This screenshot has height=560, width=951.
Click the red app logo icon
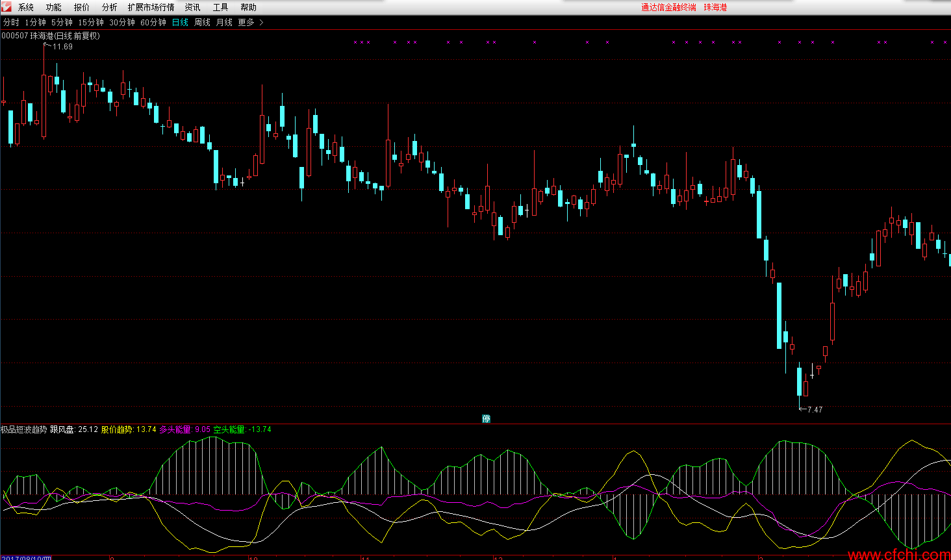point(6,7)
